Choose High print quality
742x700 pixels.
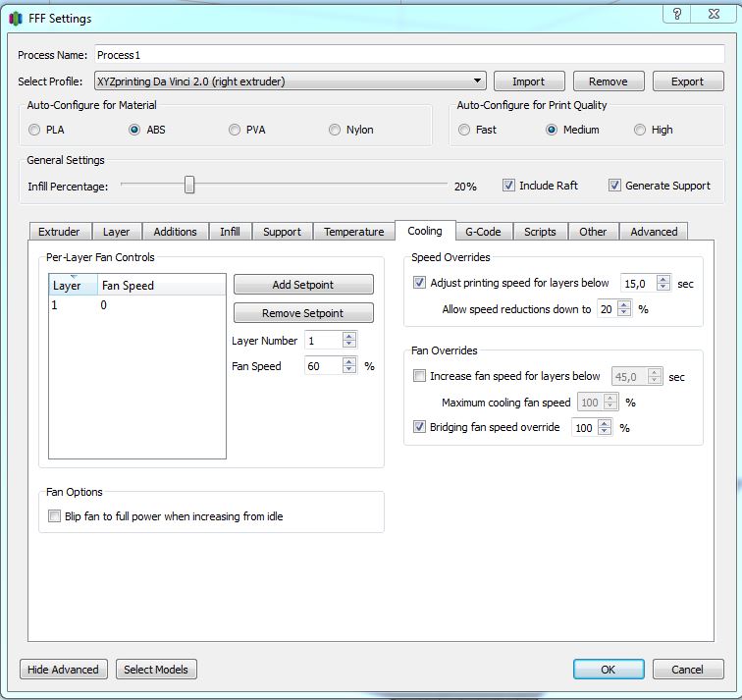coord(640,130)
